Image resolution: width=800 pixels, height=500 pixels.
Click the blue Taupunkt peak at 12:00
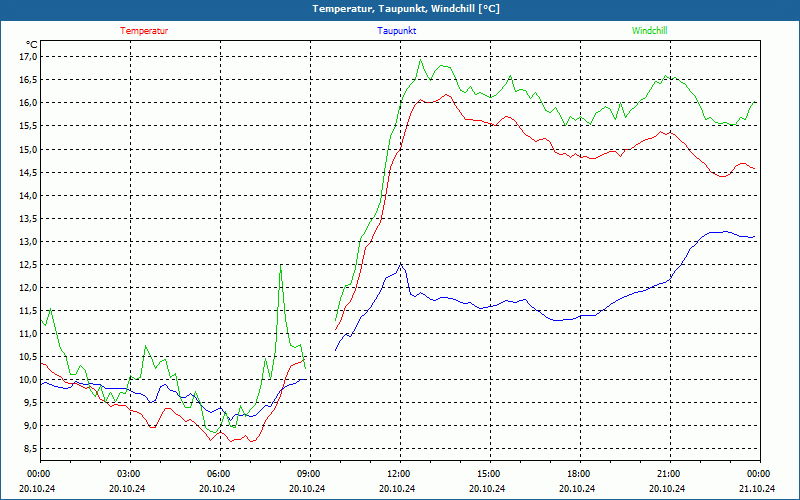pyautogui.click(x=401, y=265)
